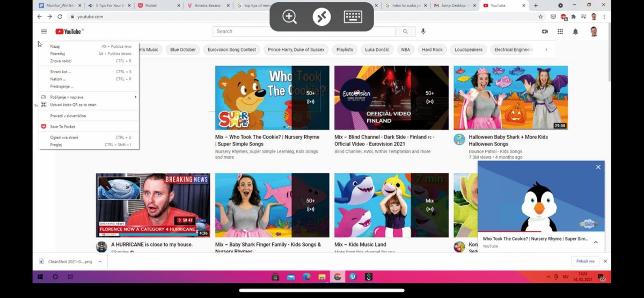
Task: Start voice search with the microphone icon
Action: click(x=423, y=32)
